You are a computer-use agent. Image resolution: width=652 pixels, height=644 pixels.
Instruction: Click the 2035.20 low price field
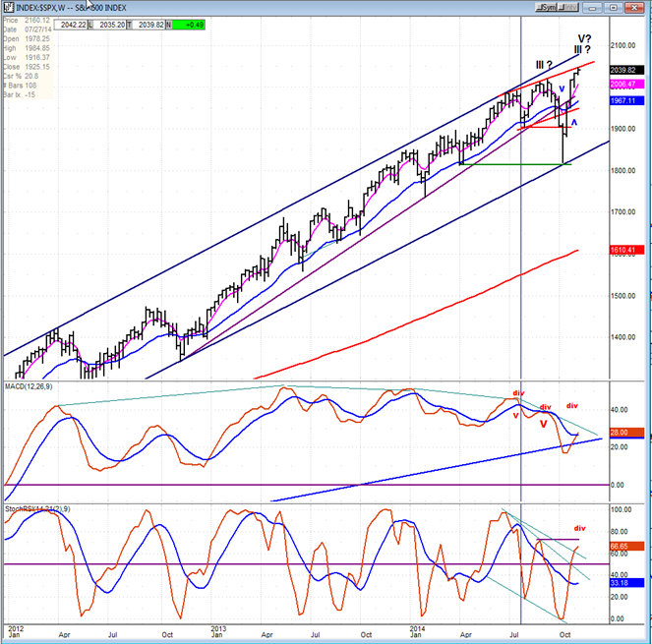point(116,26)
